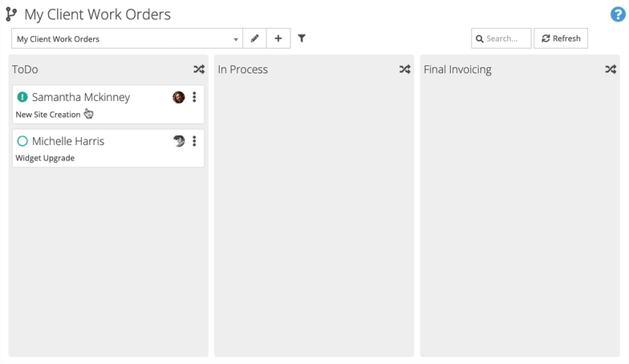
Task: Open three-dot menu on Michelle Harris card
Action: coord(194,141)
